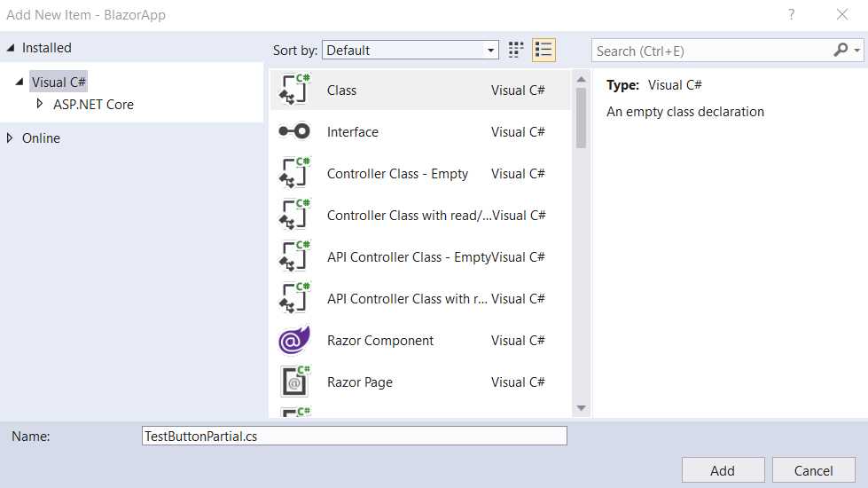
Task: Click 'Visual C#' in the Interface row
Action: tap(518, 132)
